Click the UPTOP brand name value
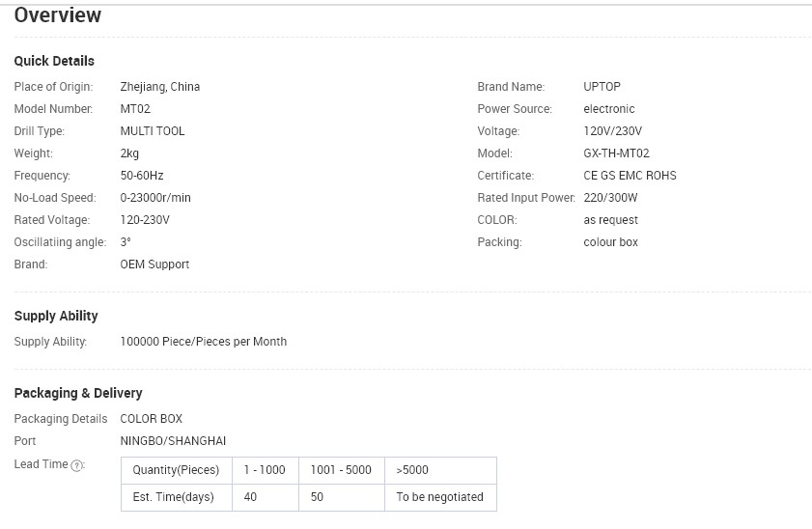The image size is (812, 529). pyautogui.click(x=602, y=87)
